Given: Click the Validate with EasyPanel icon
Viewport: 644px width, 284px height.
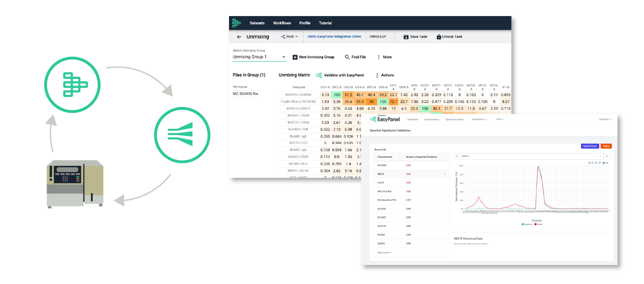Looking at the screenshot, I should click(319, 75).
